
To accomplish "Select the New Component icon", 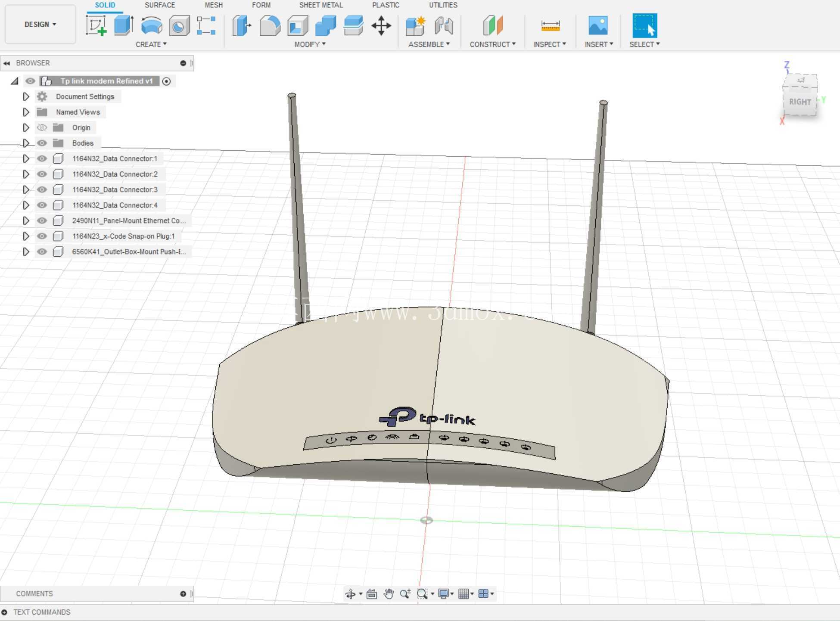I will 416,25.
